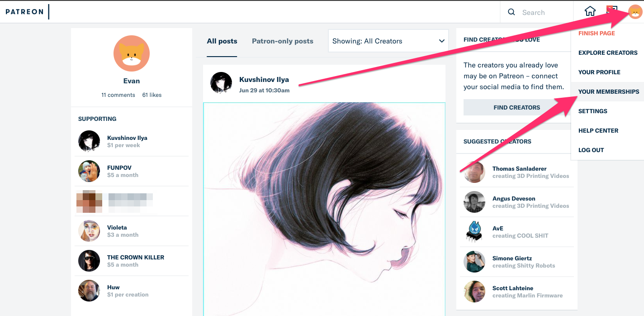Open THE CROWN KILLER name link

[136, 257]
